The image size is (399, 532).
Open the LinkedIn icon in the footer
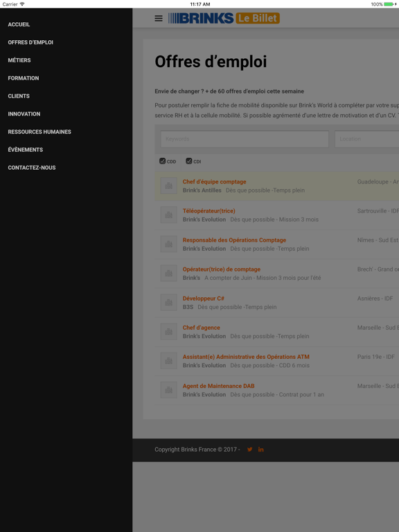click(x=260, y=449)
